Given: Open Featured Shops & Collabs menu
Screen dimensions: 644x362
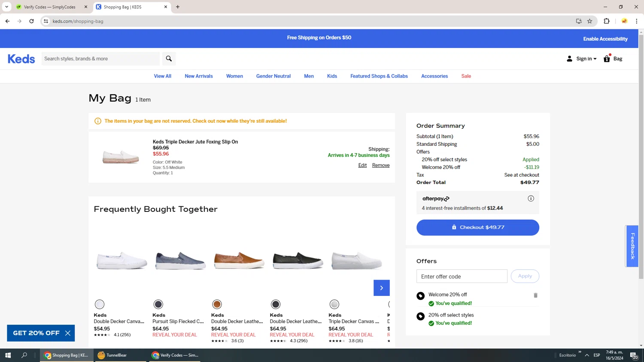Looking at the screenshot, I should 379,76.
